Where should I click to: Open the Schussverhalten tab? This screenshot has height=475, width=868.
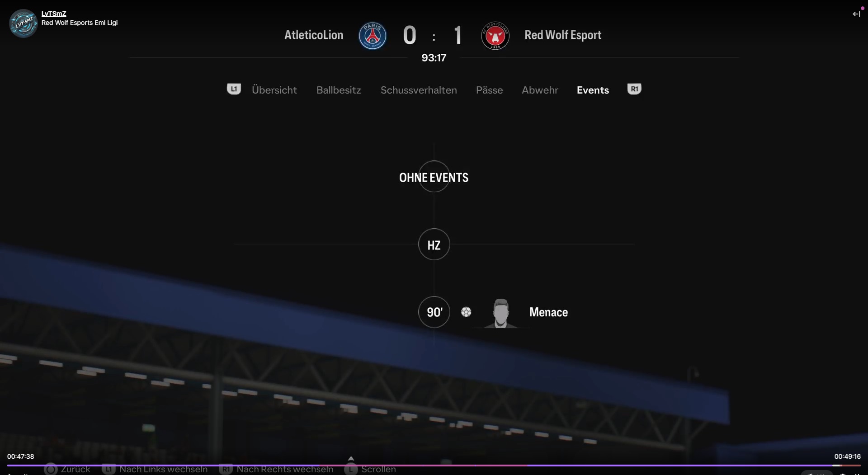click(x=419, y=90)
